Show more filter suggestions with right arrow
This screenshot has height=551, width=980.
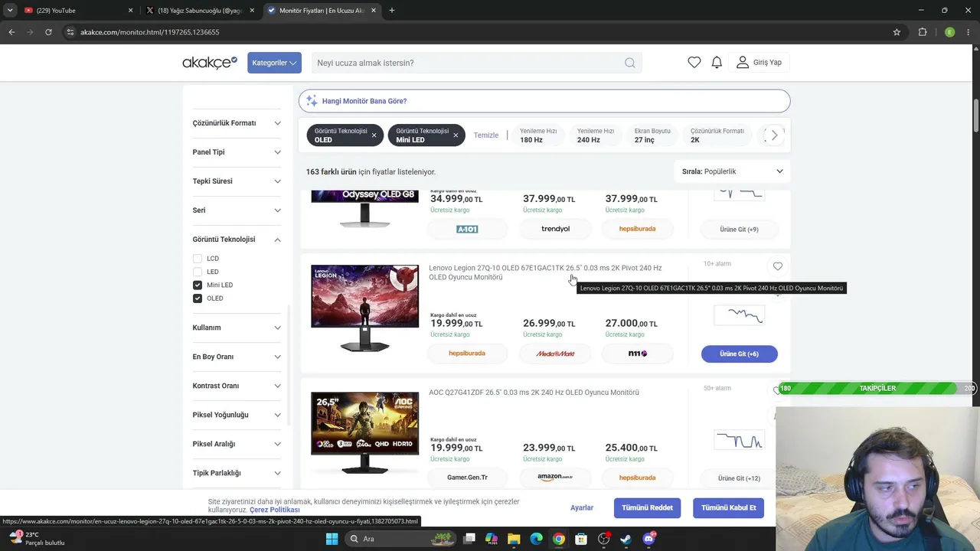(x=775, y=135)
